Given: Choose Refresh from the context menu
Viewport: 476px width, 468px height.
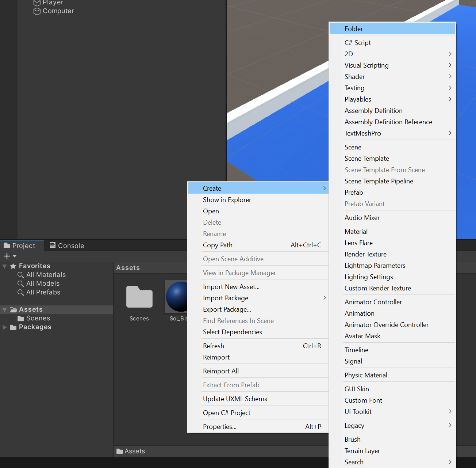Looking at the screenshot, I should [x=258, y=346].
